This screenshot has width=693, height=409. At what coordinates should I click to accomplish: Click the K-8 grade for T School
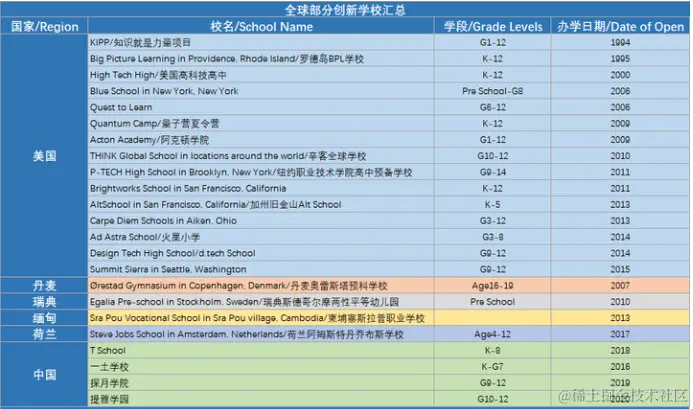click(493, 351)
